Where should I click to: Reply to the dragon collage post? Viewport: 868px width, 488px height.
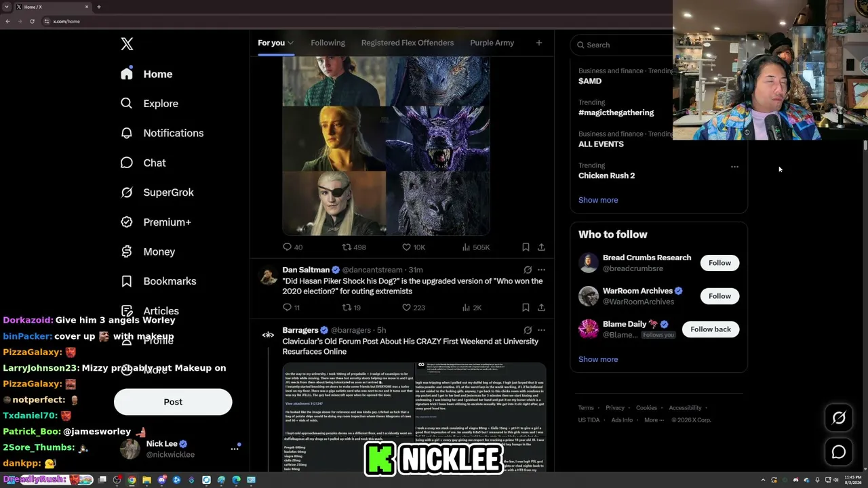(292, 247)
